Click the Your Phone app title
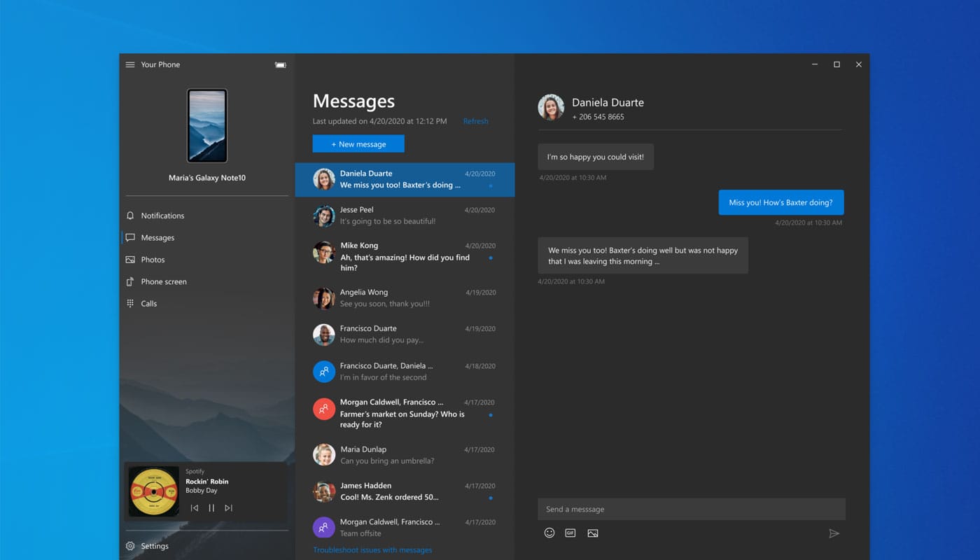Image resolution: width=980 pixels, height=560 pixels. pos(160,64)
